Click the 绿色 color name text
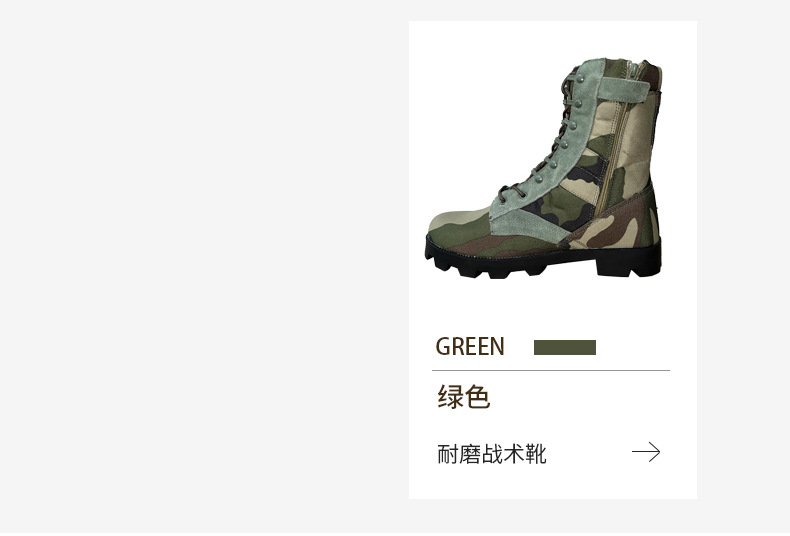The image size is (790, 536). (464, 396)
